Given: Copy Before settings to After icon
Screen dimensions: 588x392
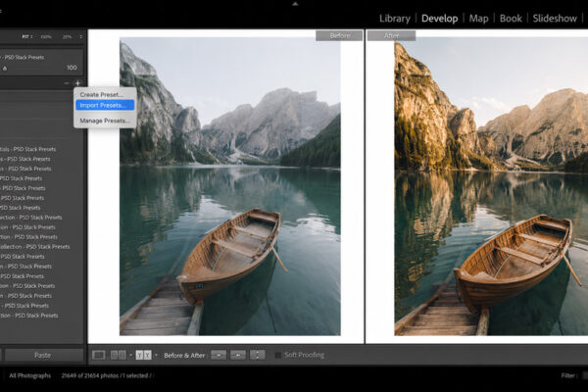Looking at the screenshot, I should 219,355.
